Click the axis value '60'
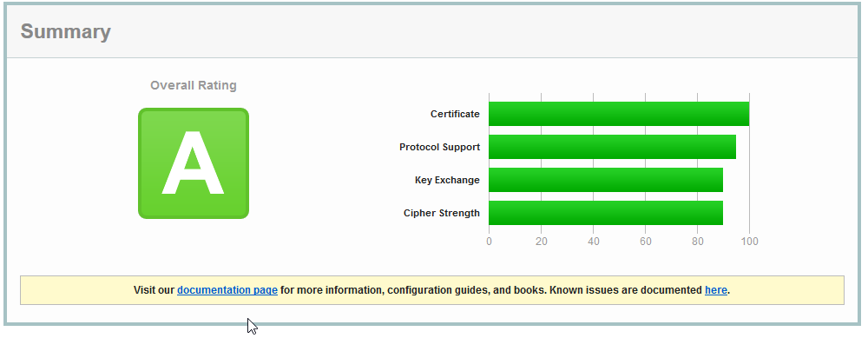 coord(646,242)
